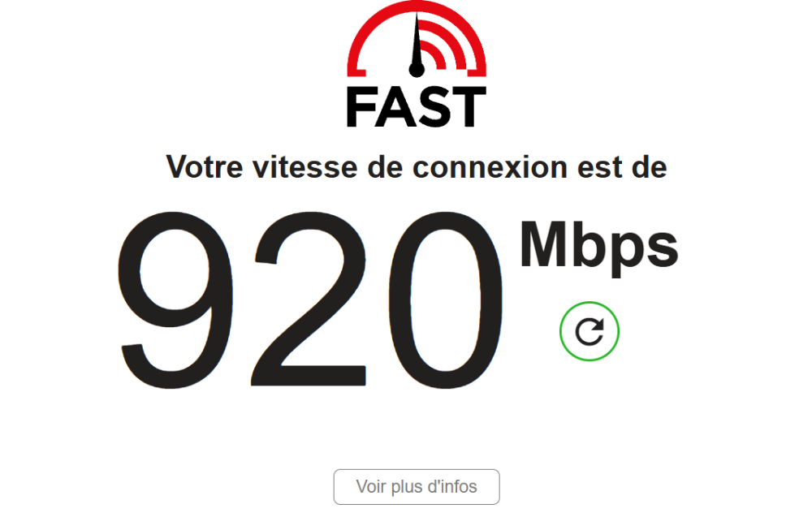Image resolution: width=812 pixels, height=530 pixels.
Task: Click the word 'vitesse' in heading
Action: click(x=305, y=167)
